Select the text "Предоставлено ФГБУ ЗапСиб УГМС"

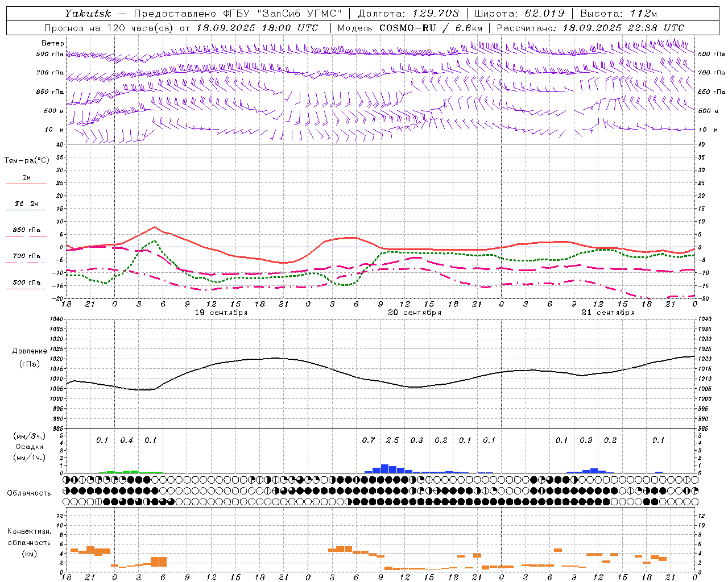click(x=238, y=14)
